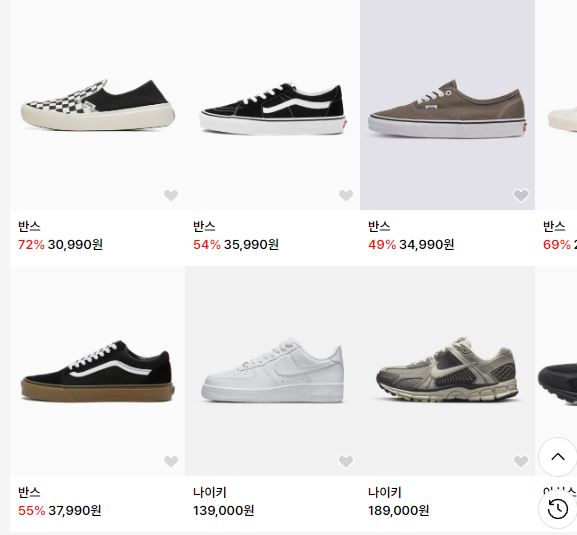Screen dimensions: 577x535
Task: Favorite the brown Vans Authentic via the heart icon
Action: point(521,195)
